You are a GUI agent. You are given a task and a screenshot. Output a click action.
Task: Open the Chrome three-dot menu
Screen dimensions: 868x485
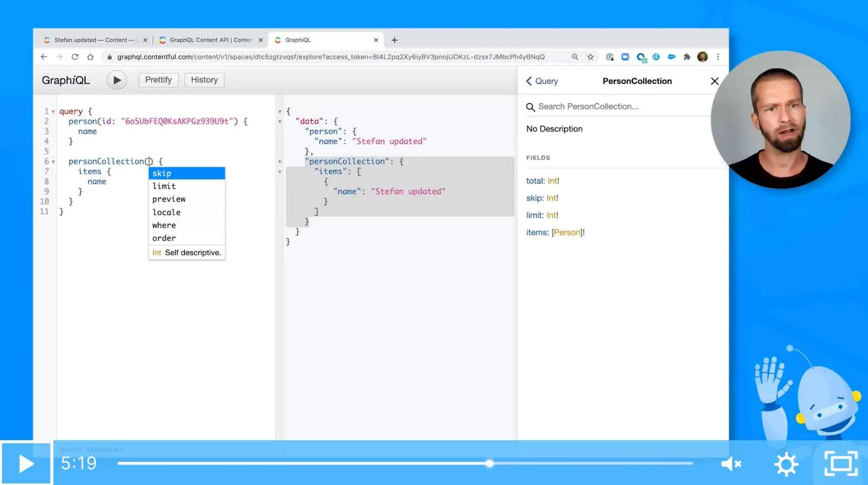click(x=718, y=57)
